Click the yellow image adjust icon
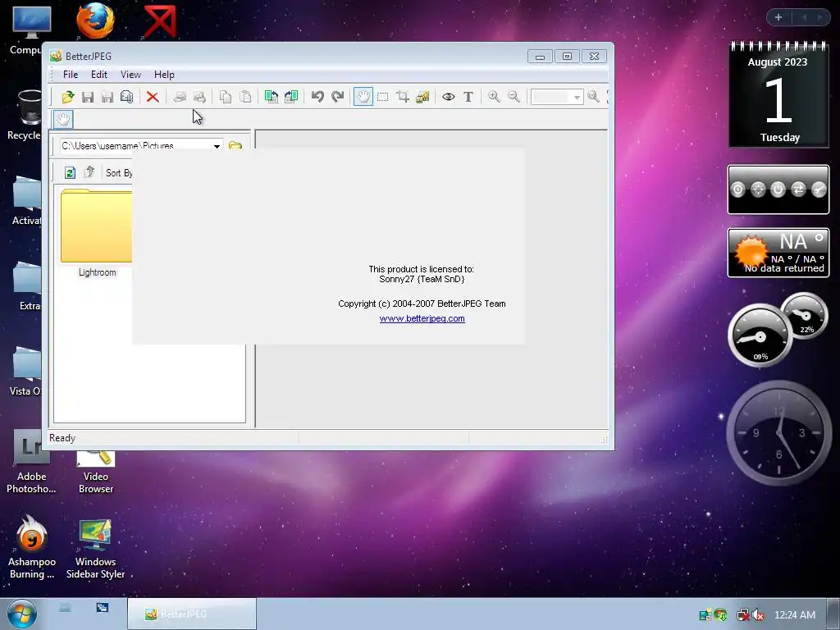The height and width of the screenshot is (630, 840). [422, 97]
